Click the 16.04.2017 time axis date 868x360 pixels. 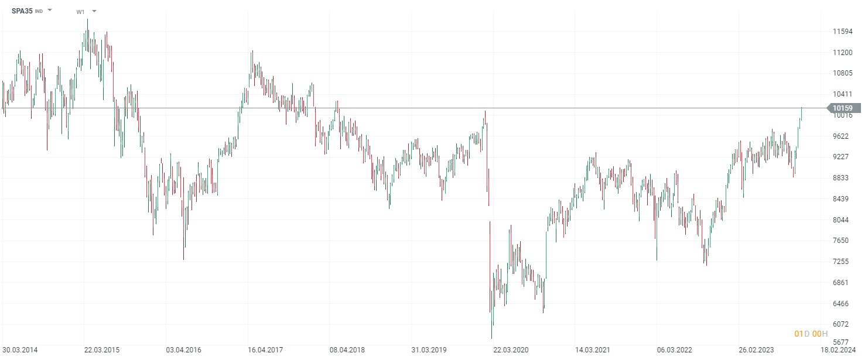click(x=265, y=350)
